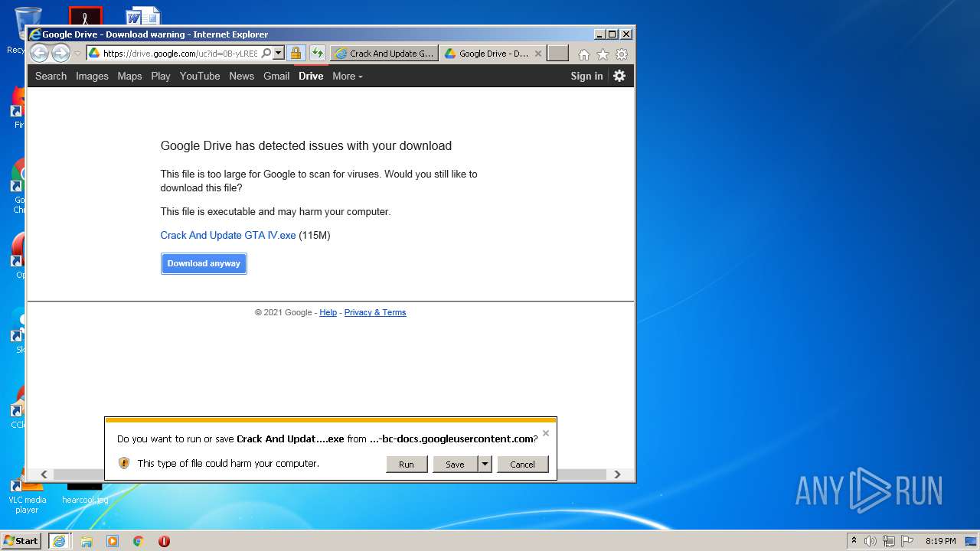Click the volume speaker tray icon

[871, 541]
